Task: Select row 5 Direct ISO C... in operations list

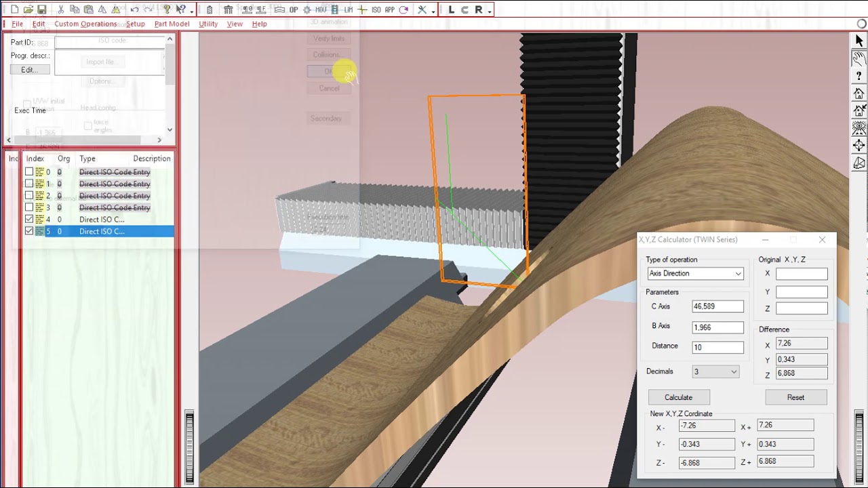Action: tap(98, 231)
